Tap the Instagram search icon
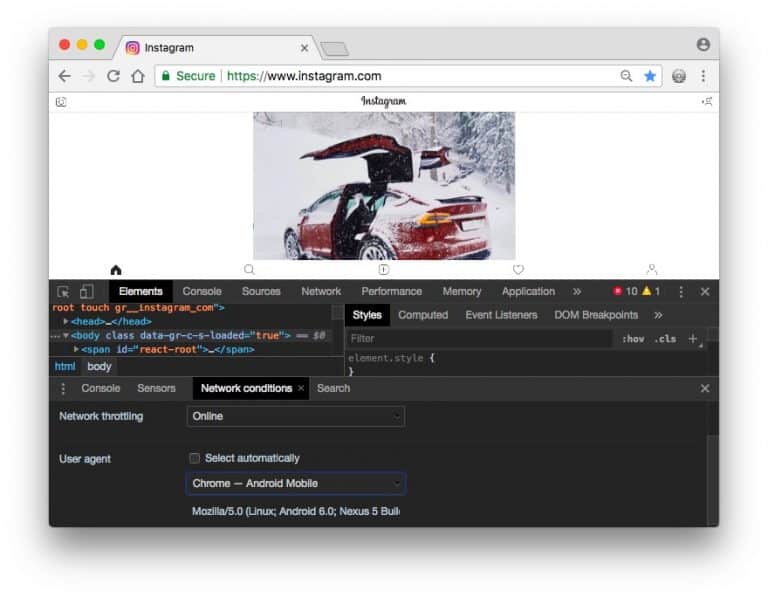Viewport: 768px width, 597px height. point(249,269)
